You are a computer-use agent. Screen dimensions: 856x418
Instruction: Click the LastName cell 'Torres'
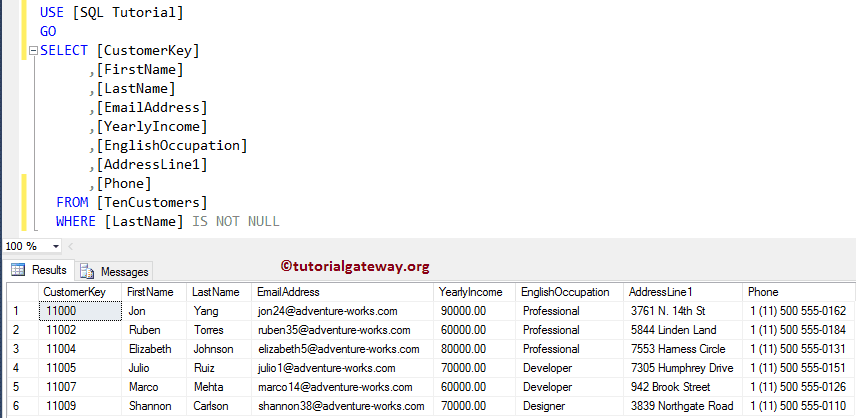(219, 330)
